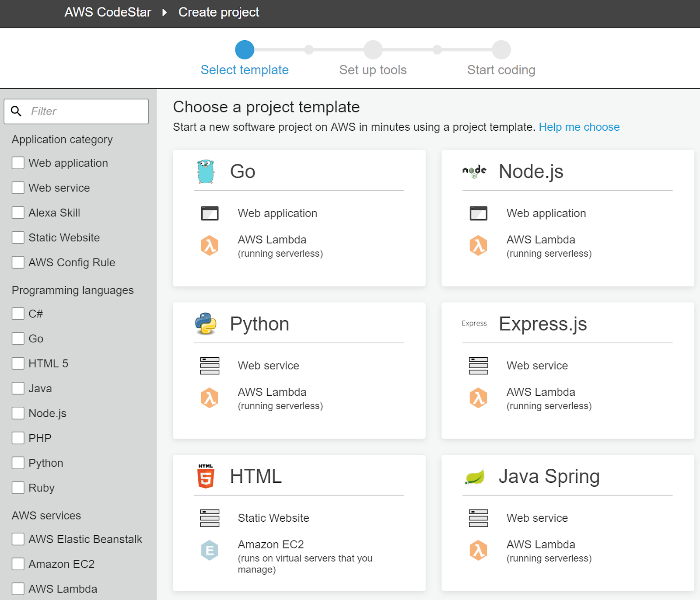This screenshot has height=600, width=700.
Task: Click the 'AWS services' heading
Action: pyautogui.click(x=46, y=516)
